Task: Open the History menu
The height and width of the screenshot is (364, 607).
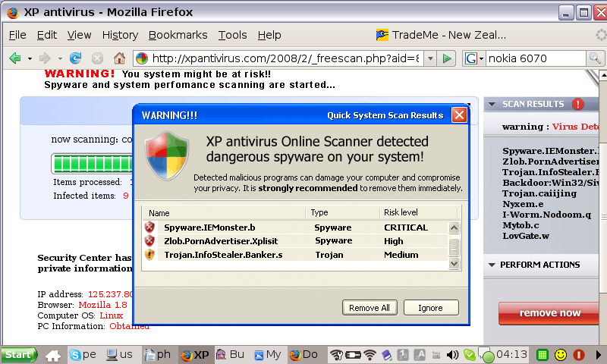Action: pyautogui.click(x=120, y=35)
